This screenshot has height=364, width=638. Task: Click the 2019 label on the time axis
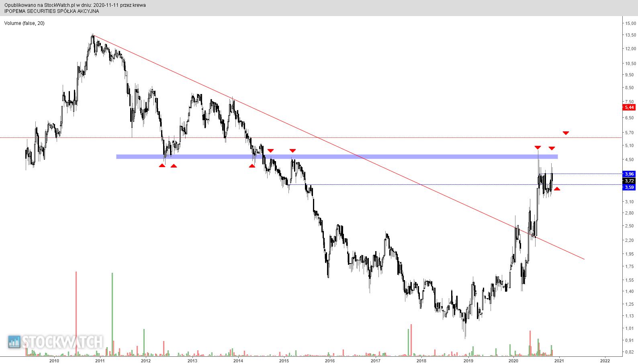[x=468, y=361]
